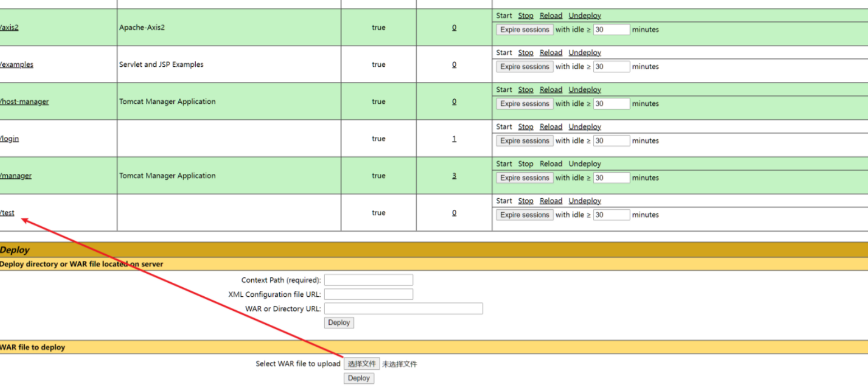The image size is (868, 386).
Task: Expire sessions for /host-manager application
Action: [x=524, y=104]
